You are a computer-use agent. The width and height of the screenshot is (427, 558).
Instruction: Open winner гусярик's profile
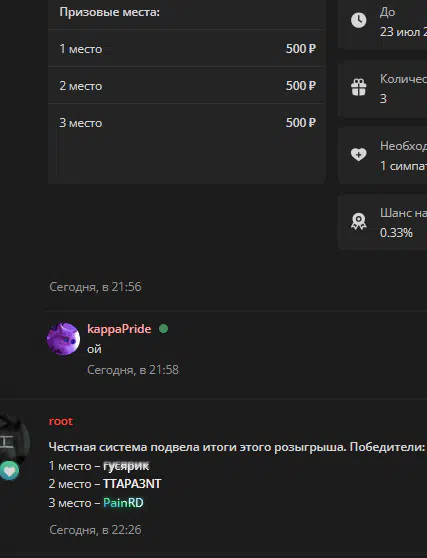tap(126, 466)
